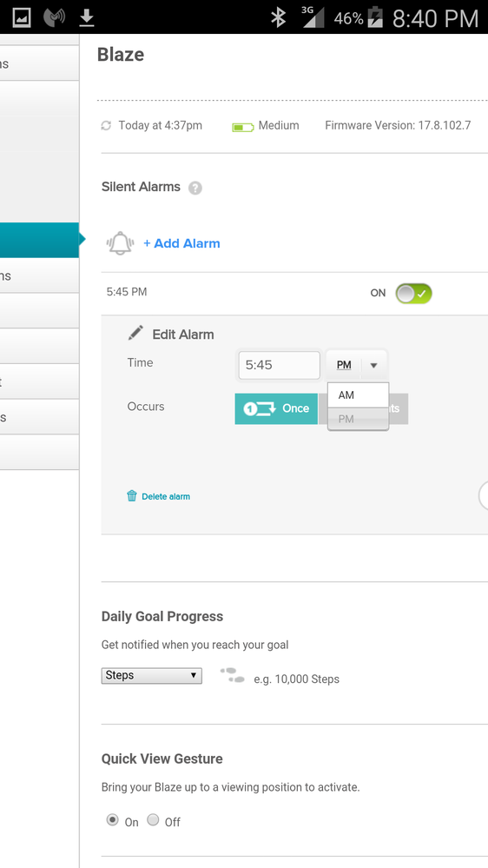Click the 5:45 time input field
The width and height of the screenshot is (488, 868).
click(279, 365)
